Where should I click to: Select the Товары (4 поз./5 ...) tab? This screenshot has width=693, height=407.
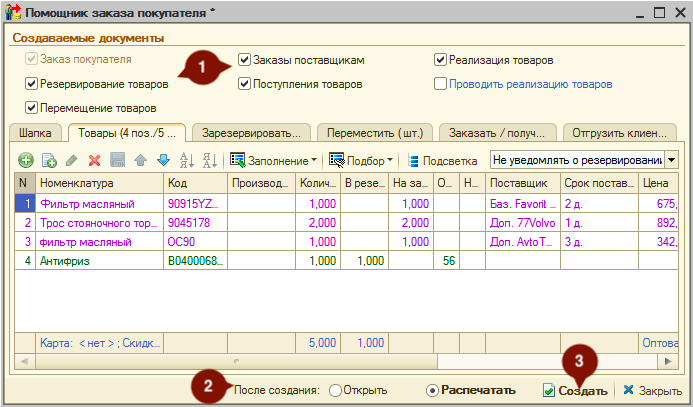coord(127,133)
